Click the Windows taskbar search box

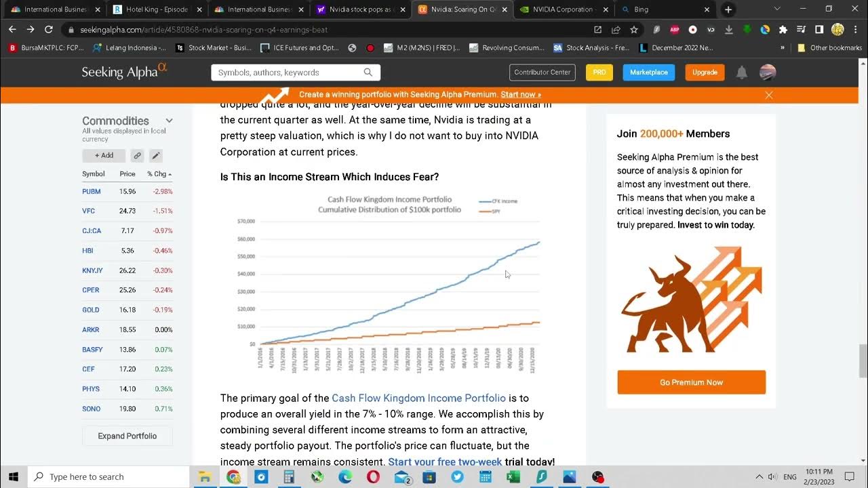pos(108,476)
